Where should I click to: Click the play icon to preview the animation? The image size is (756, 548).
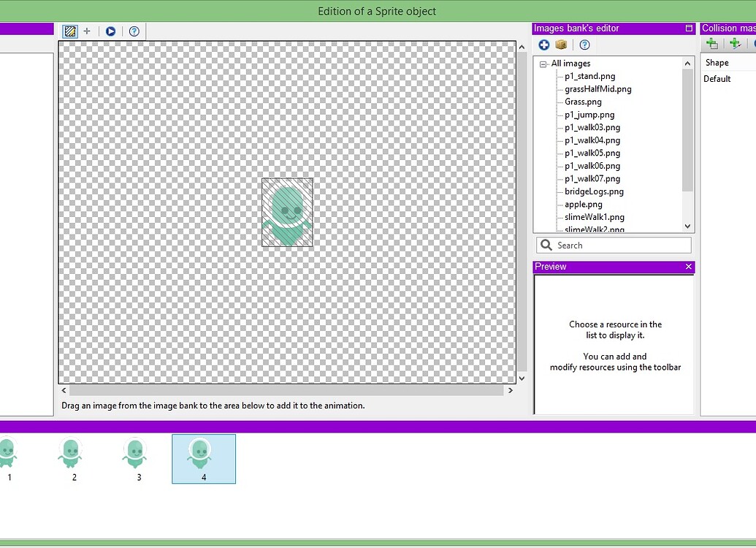[x=110, y=31]
